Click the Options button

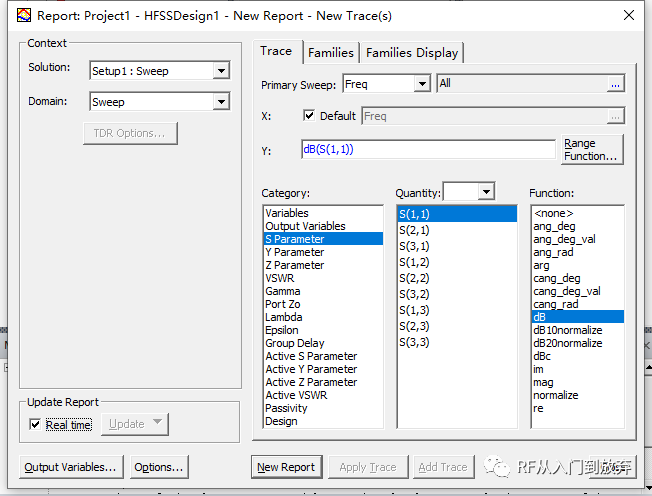(x=159, y=467)
